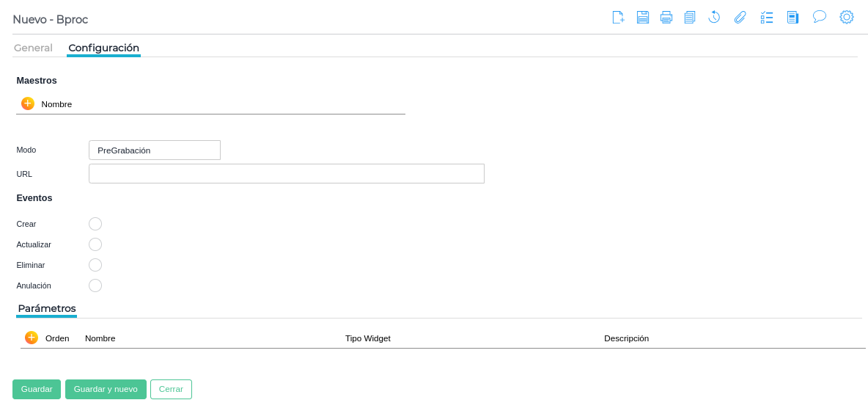The width and height of the screenshot is (868, 411).
Task: Check the Anulación event option
Action: coord(95,285)
